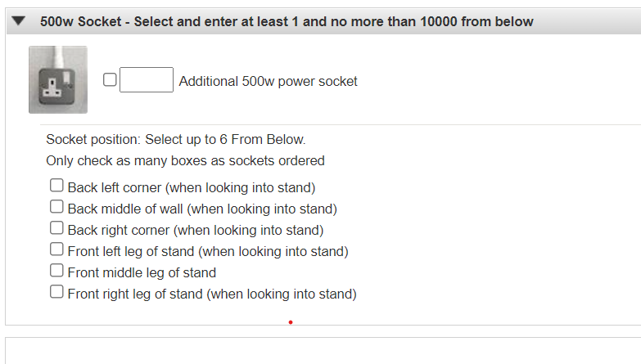Tick the Front left leg of stand checkbox

56,249
